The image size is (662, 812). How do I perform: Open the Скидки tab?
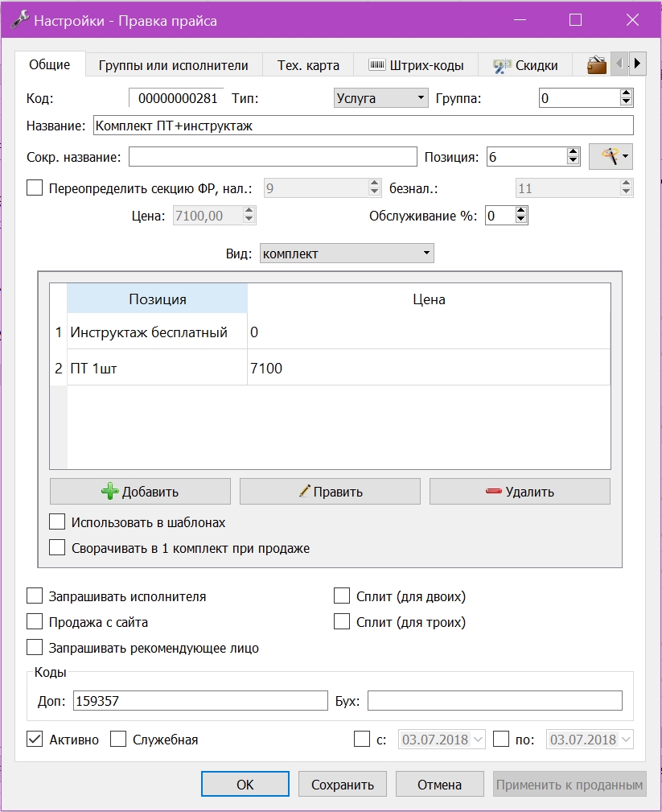pos(524,66)
